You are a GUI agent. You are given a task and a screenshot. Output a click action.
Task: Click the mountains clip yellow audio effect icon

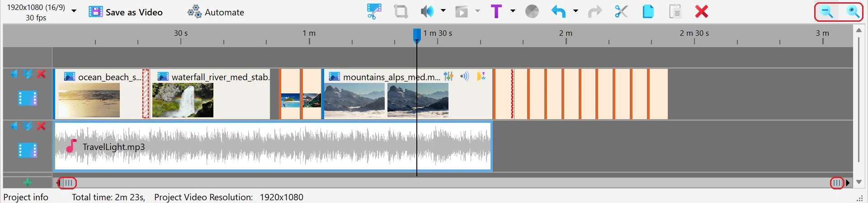coord(481,76)
